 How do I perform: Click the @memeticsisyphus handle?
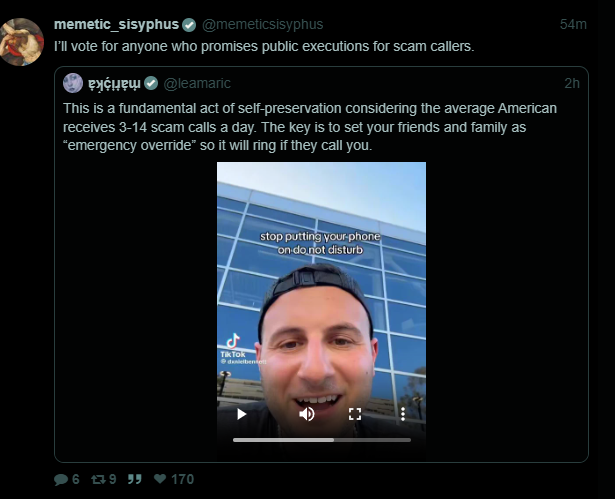click(x=263, y=24)
